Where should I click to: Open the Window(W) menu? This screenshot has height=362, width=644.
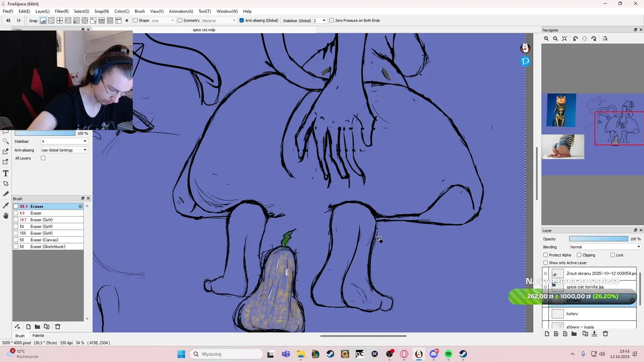[227, 11]
